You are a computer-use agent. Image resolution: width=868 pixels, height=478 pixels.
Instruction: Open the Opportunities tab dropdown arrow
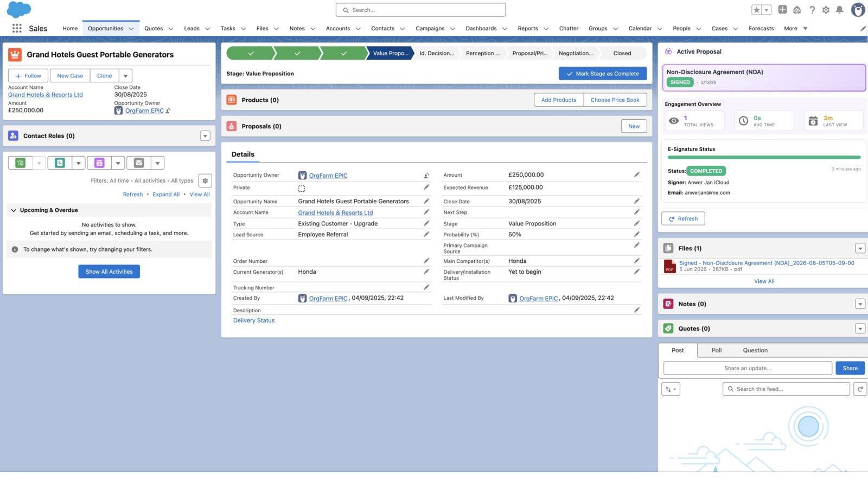(x=131, y=29)
